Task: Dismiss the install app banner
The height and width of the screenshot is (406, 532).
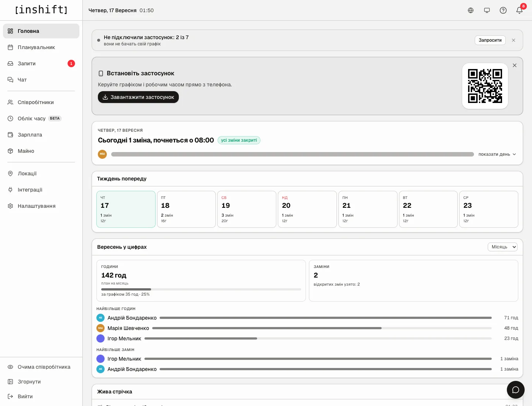Action: 515,65
